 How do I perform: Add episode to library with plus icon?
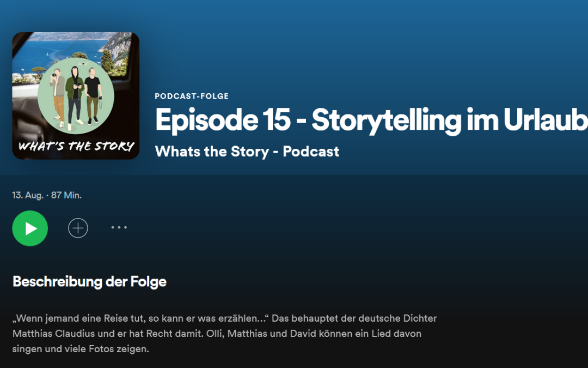pos(78,228)
